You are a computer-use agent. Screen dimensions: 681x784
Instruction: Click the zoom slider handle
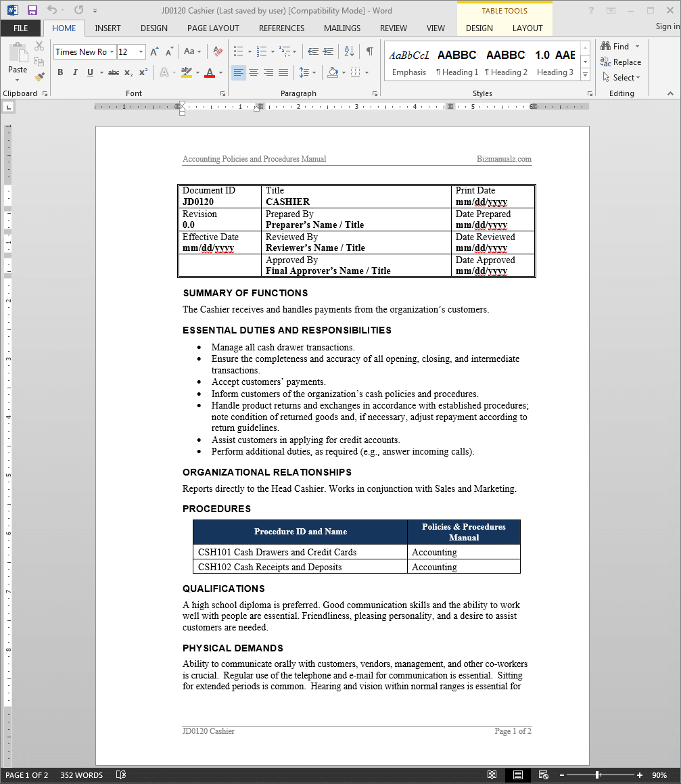coord(598,775)
